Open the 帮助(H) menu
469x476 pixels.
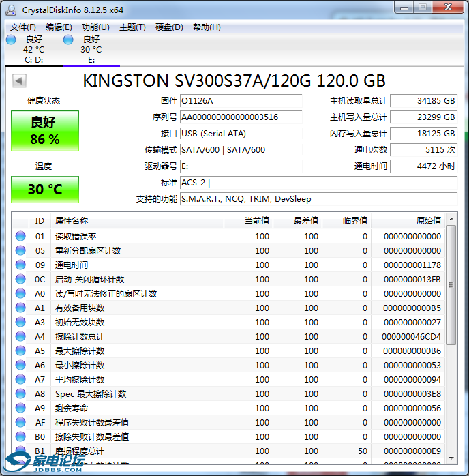207,27
